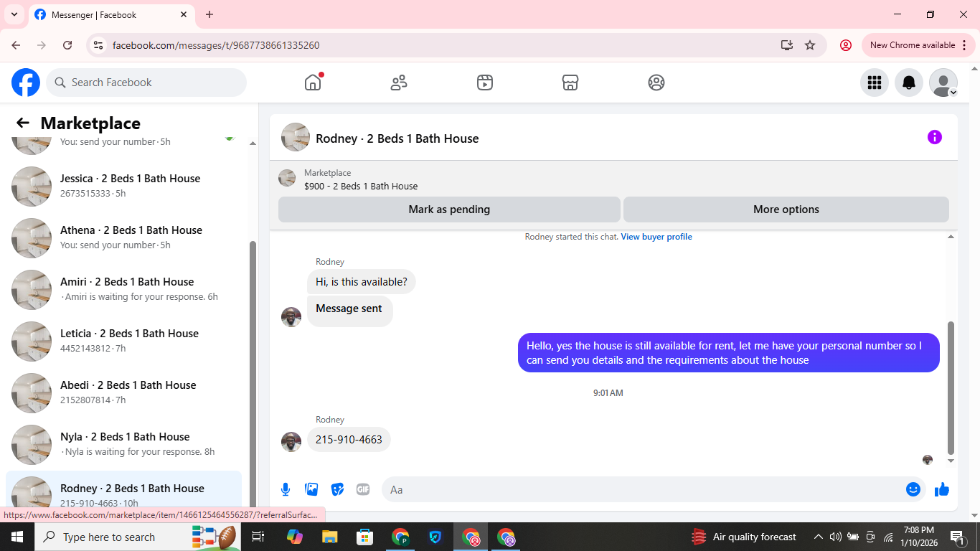
Task: Click the chat scroll-down arrow
Action: (951, 461)
